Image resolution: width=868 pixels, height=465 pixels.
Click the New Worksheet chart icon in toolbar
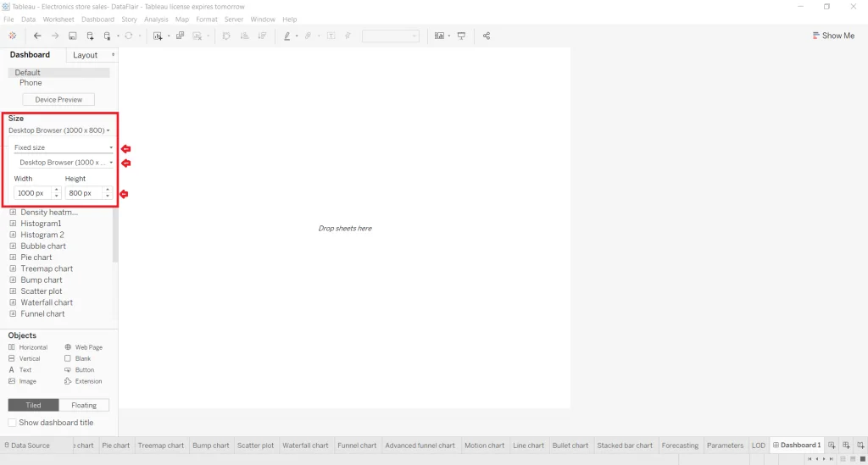click(158, 36)
